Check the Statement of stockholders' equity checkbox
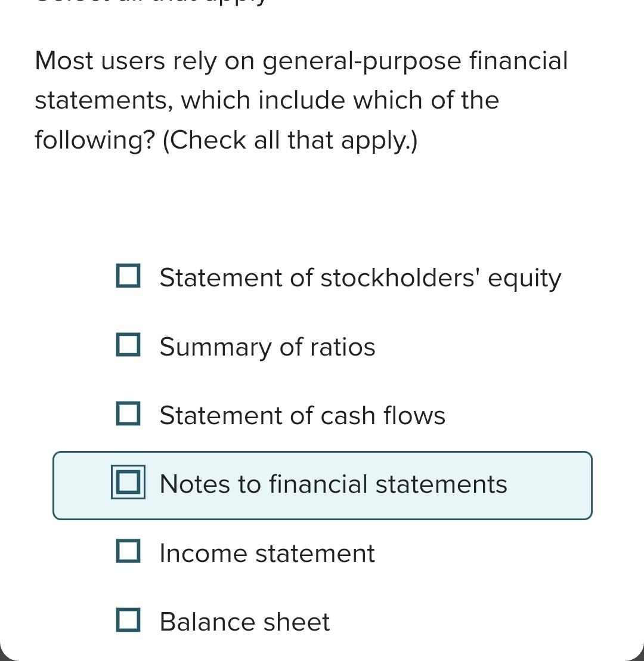Viewport: 644px width, 661px height. [x=128, y=277]
